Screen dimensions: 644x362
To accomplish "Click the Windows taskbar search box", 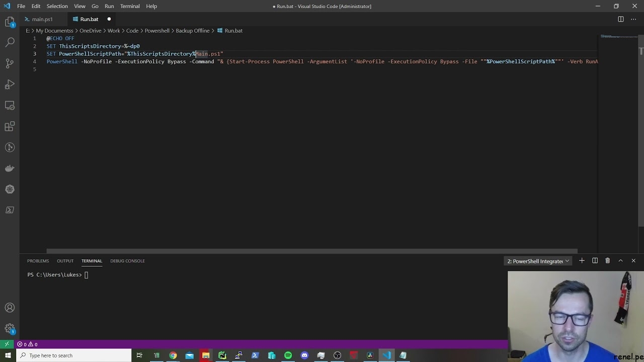I will click(74, 355).
